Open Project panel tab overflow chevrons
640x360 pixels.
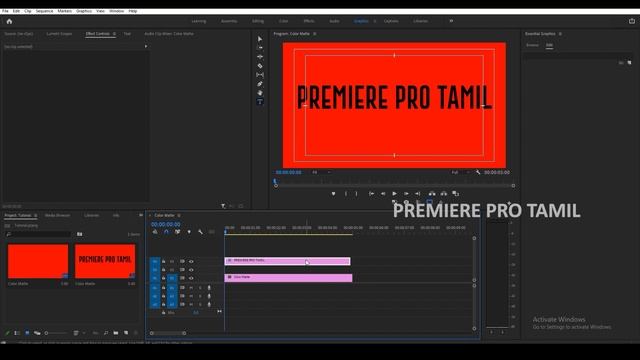pos(141,215)
